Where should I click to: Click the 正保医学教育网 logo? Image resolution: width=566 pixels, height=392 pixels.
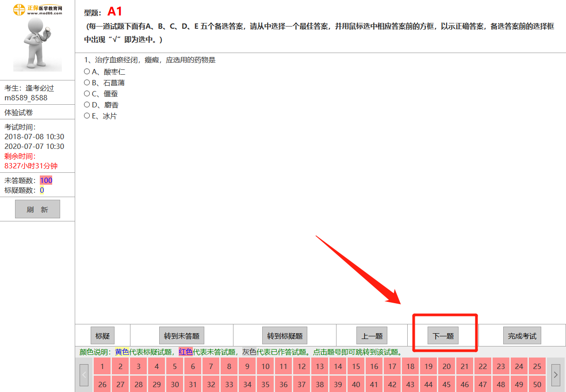pyautogui.click(x=38, y=9)
